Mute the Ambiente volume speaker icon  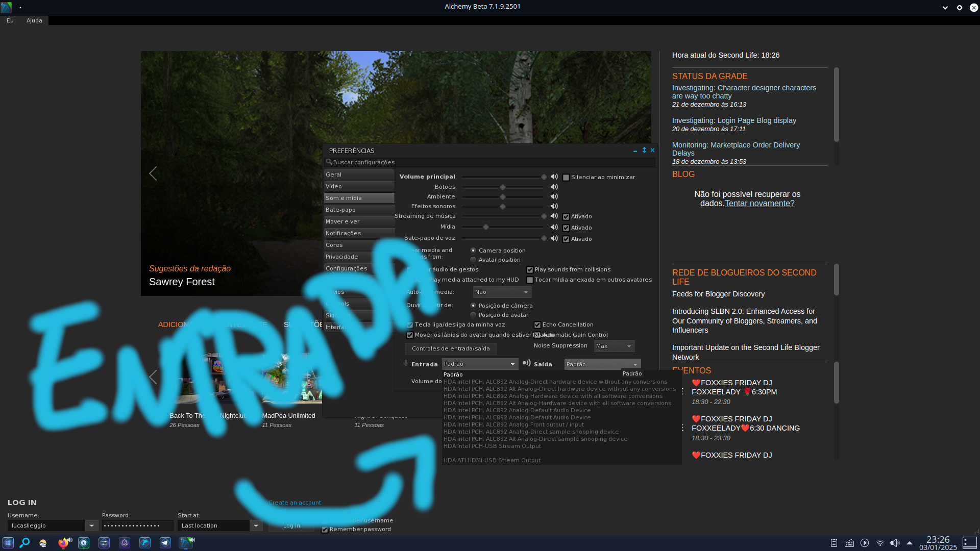[x=554, y=197]
